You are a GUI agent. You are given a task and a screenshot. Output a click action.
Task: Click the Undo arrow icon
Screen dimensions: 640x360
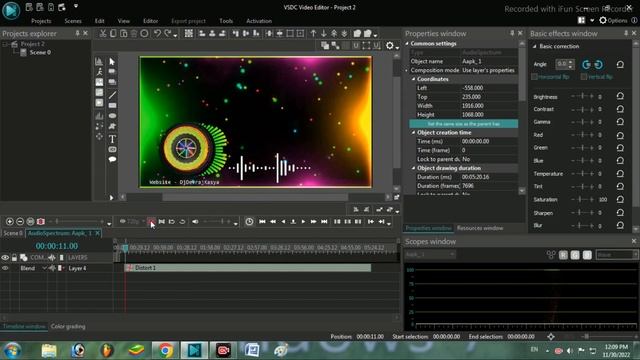pos(157,33)
